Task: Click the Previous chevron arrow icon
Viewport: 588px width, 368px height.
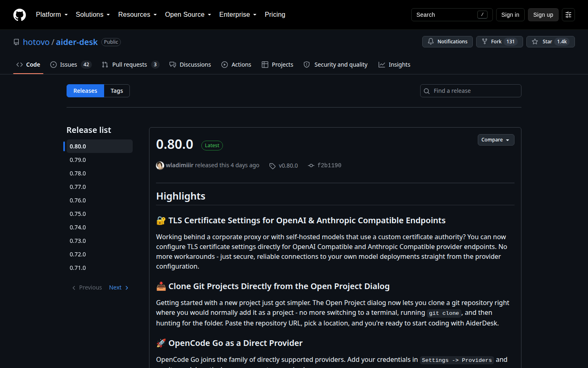Action: pos(74,288)
